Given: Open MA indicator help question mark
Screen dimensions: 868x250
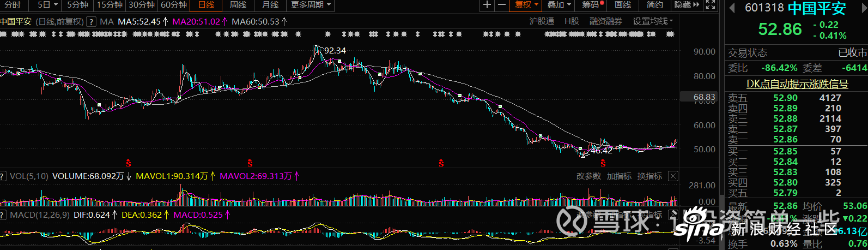Looking at the screenshot, I should (92, 22).
